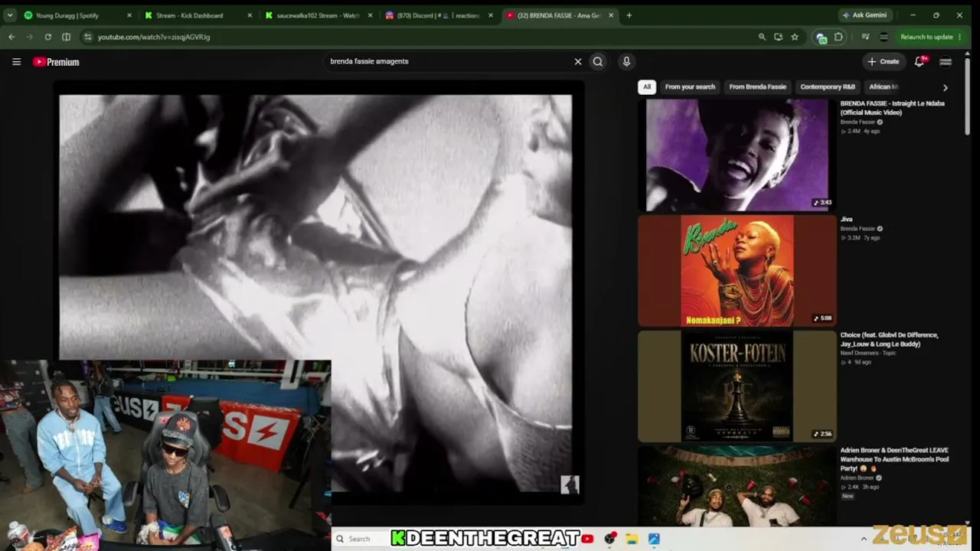980x551 pixels.
Task: Open Choice feat. Globvl De Difference video
Action: coord(890,340)
